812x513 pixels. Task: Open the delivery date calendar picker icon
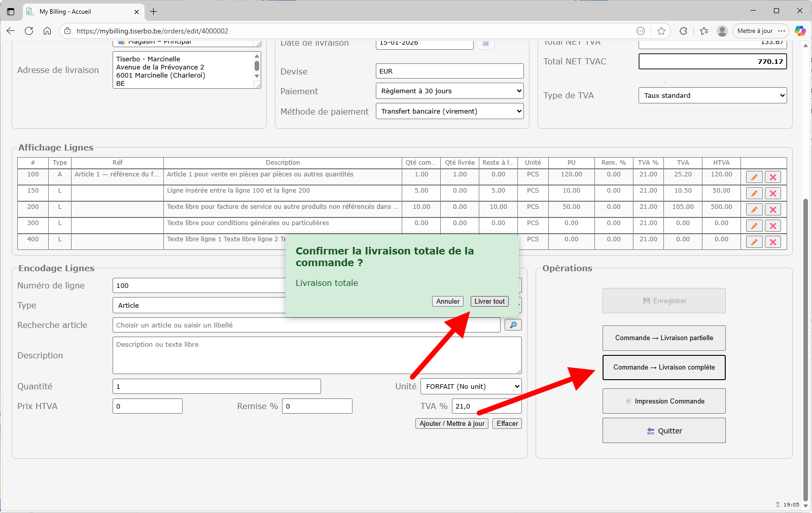click(485, 44)
